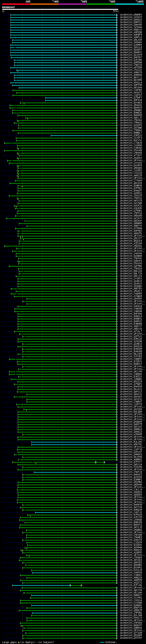
Task: Click the cyan alignment bar of Q75HF7
Action: 81,98
